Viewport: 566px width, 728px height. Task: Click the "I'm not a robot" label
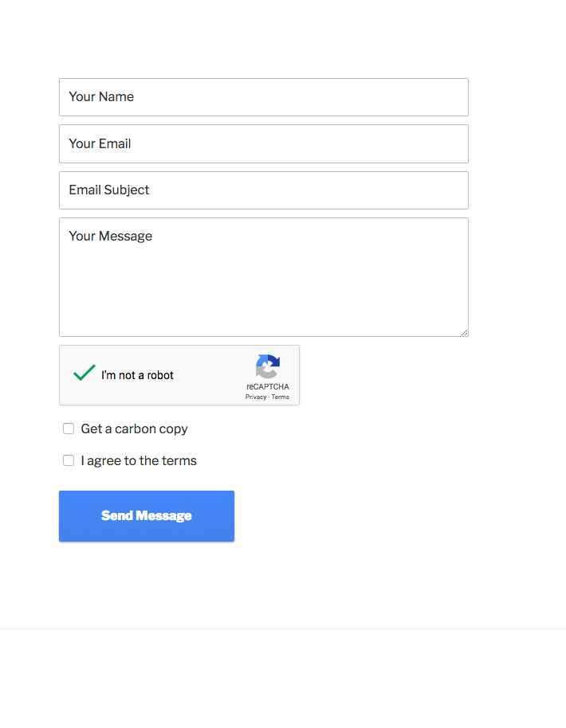[x=137, y=375]
